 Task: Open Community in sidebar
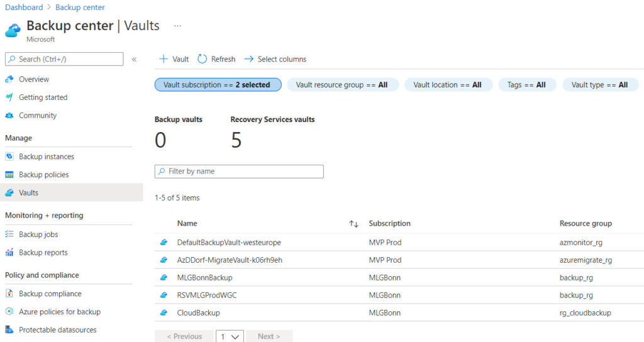tap(37, 116)
